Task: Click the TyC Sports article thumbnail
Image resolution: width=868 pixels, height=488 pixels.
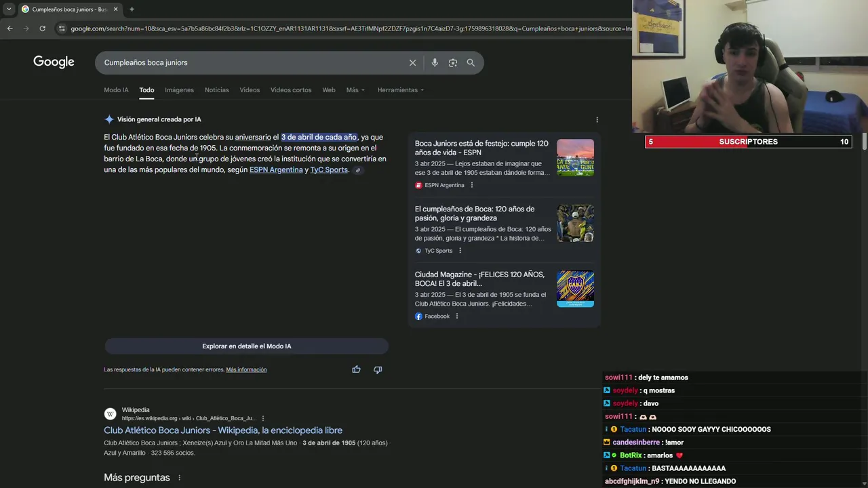Action: (575, 223)
